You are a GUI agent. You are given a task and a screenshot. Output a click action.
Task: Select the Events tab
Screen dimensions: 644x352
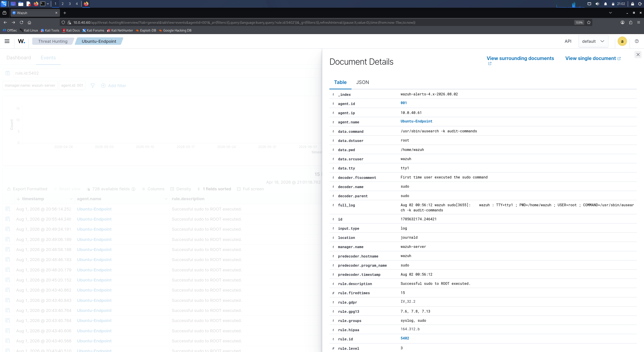pyautogui.click(x=48, y=58)
